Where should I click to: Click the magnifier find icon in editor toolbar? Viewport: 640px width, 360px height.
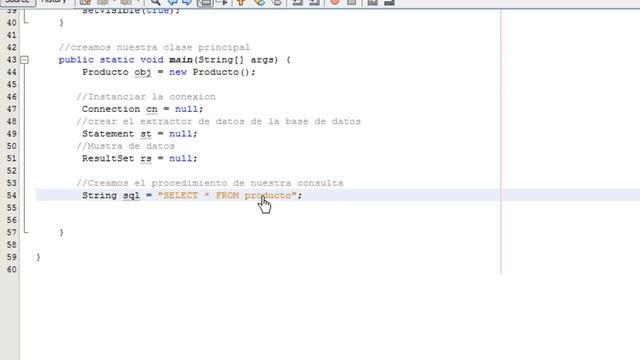[x=156, y=2]
